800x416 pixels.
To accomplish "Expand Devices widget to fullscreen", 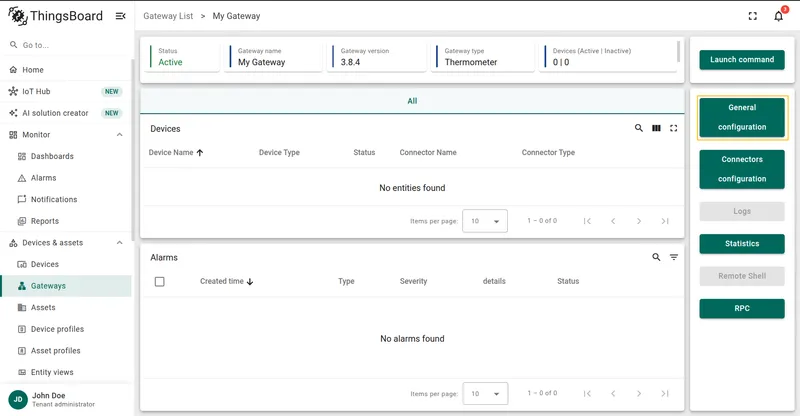I will (x=673, y=128).
